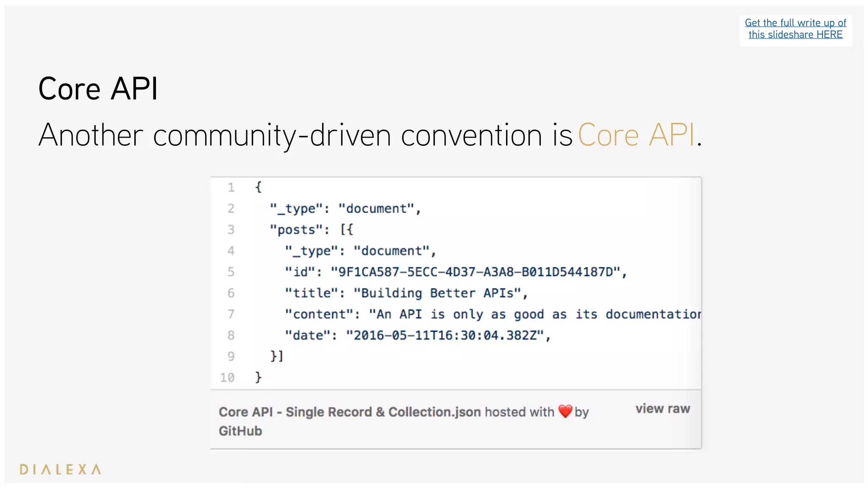Click the 'view raw' link
This screenshot has width=868, height=488.
(x=663, y=409)
